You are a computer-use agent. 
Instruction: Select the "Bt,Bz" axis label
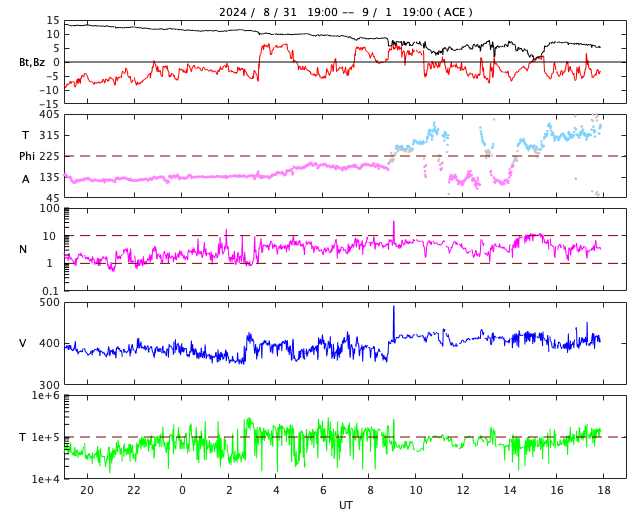point(32,62)
